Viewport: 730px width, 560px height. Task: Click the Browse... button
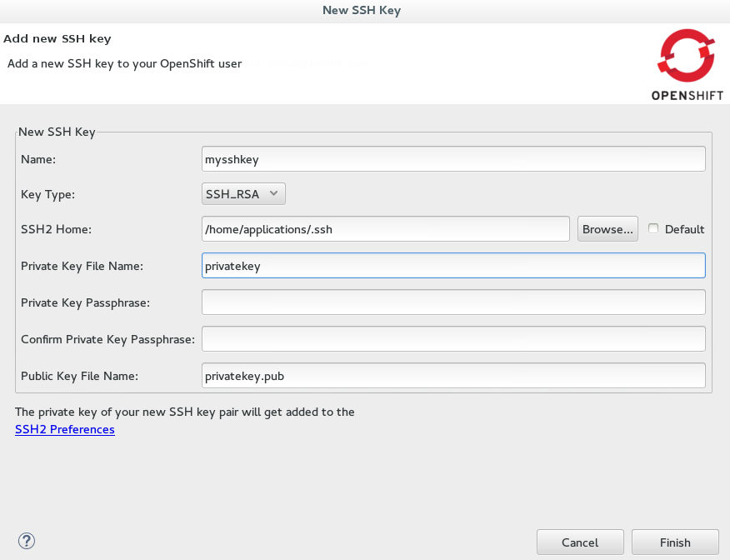click(607, 229)
